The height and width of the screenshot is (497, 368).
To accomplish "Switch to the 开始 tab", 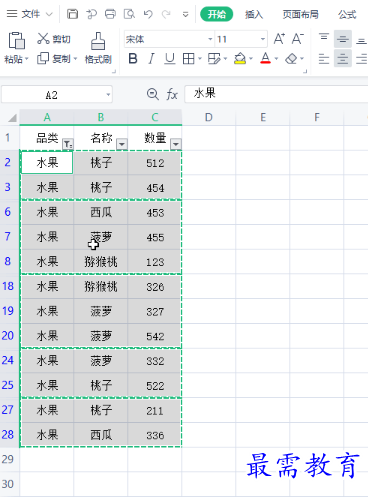I will (216, 14).
